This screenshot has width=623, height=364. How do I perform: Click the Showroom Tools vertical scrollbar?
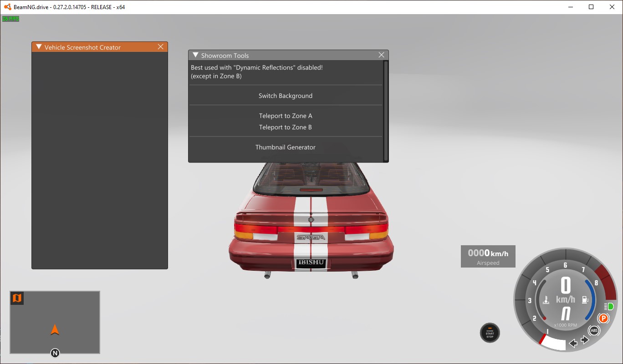[386, 111]
